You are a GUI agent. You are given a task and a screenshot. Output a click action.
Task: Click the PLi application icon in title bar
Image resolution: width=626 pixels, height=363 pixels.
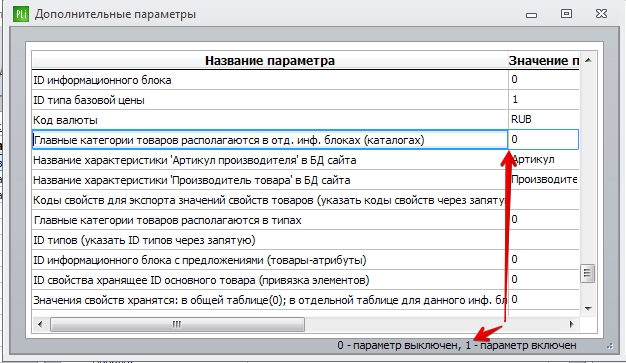21,14
